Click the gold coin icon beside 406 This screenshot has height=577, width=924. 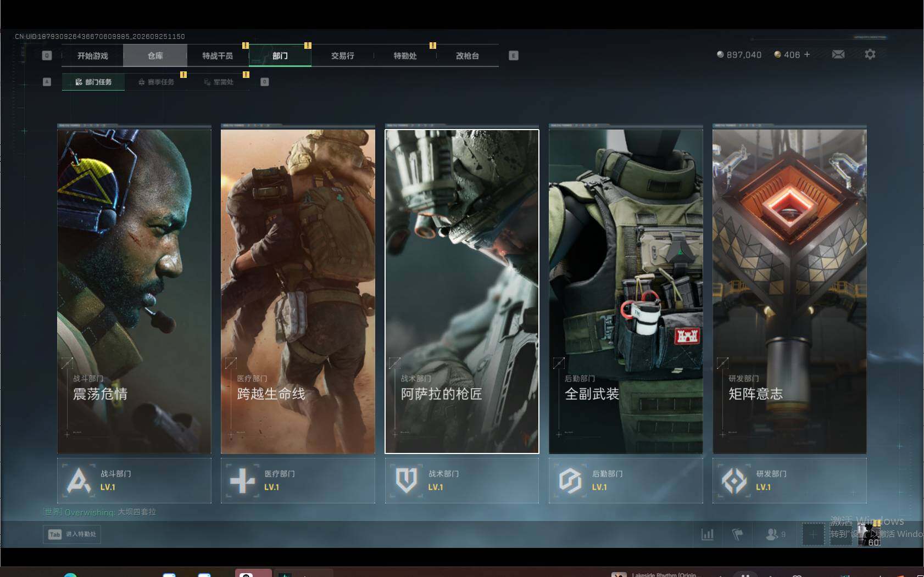(x=777, y=54)
